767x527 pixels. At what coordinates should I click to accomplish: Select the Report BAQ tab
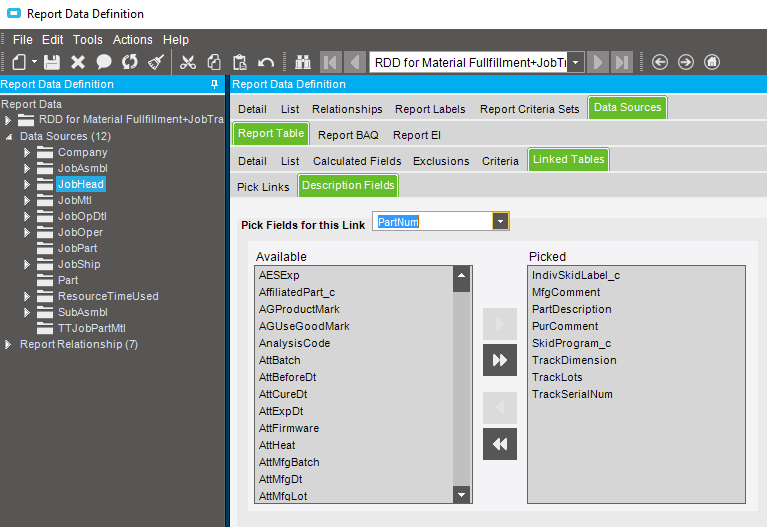[x=348, y=135]
